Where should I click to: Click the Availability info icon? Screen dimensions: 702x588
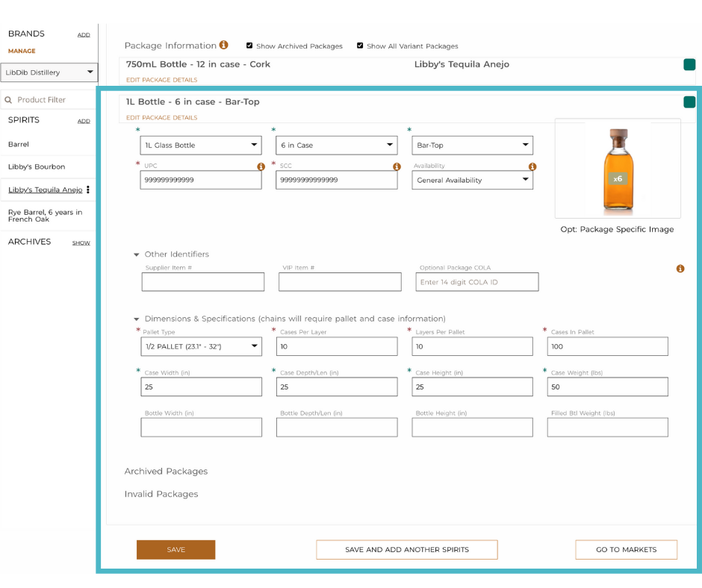[532, 167]
